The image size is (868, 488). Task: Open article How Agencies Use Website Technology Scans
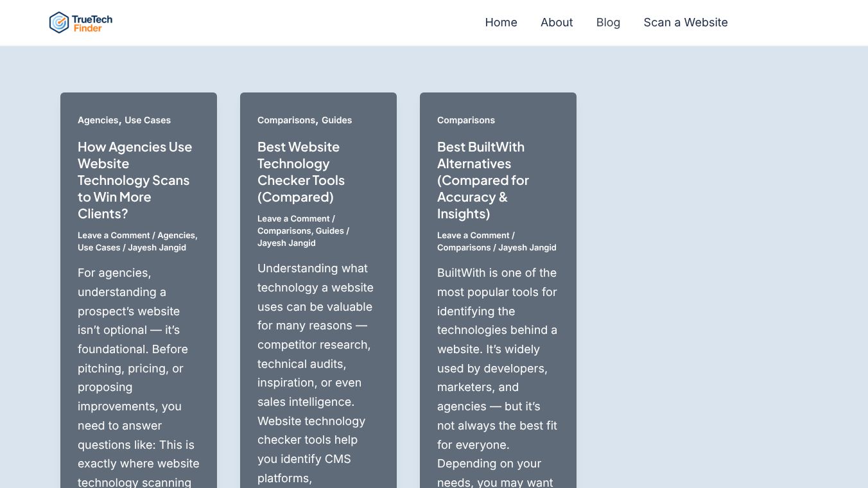135,180
